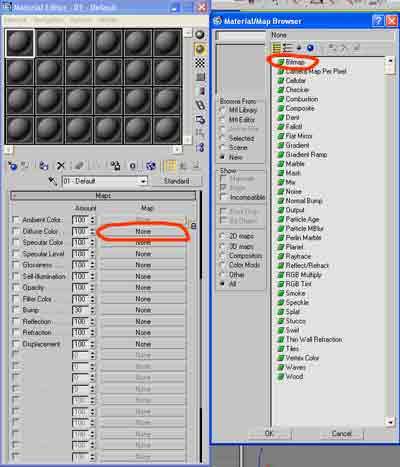
Task: Click Reflection amount spinner arrows
Action: (x=92, y=322)
